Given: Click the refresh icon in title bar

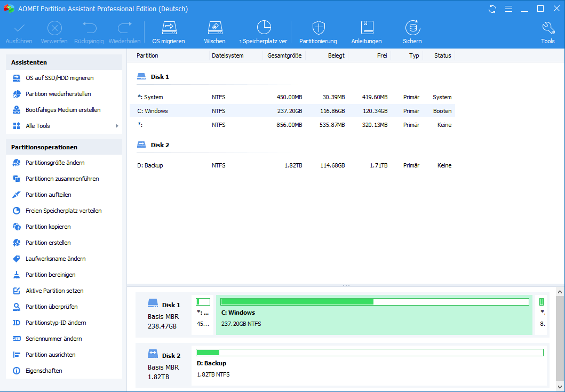Looking at the screenshot, I should [492, 9].
